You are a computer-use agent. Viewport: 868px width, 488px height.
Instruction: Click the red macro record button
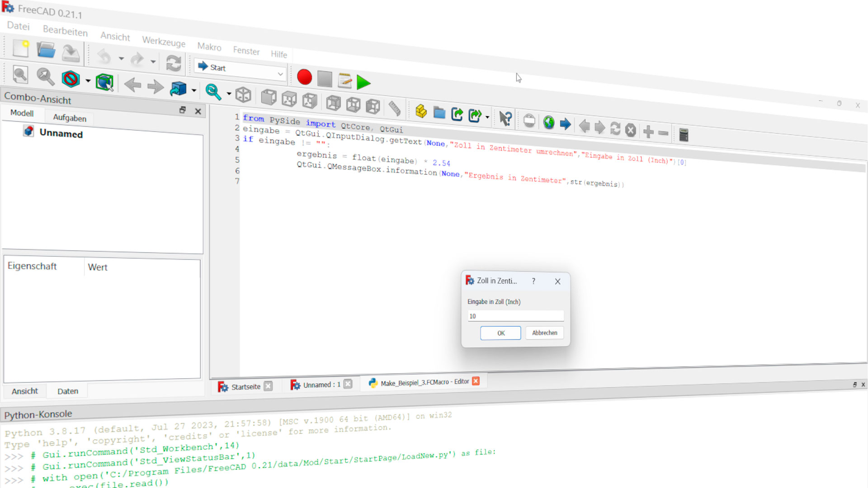[304, 77]
